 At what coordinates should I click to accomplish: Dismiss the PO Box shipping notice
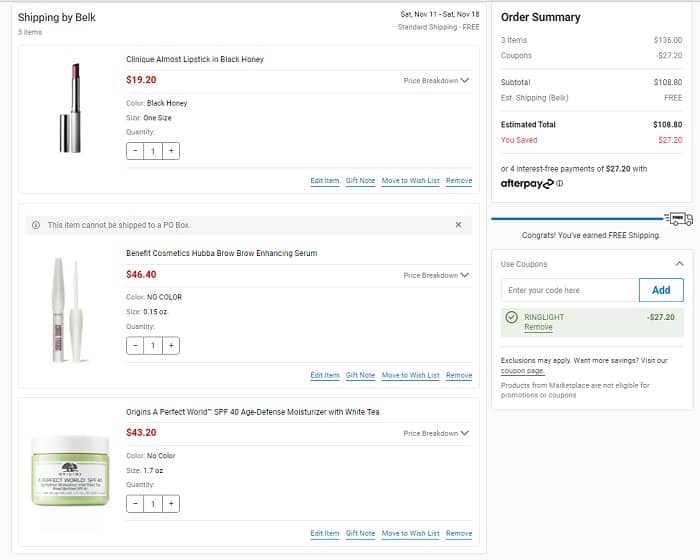(x=458, y=225)
